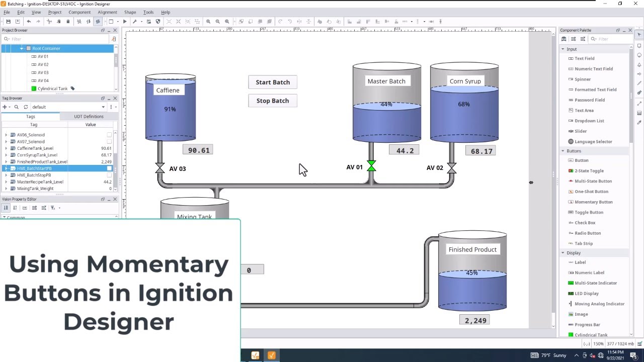The width and height of the screenshot is (644, 362).
Task: Select the arrow selection tool on right strip
Action: 639,35
